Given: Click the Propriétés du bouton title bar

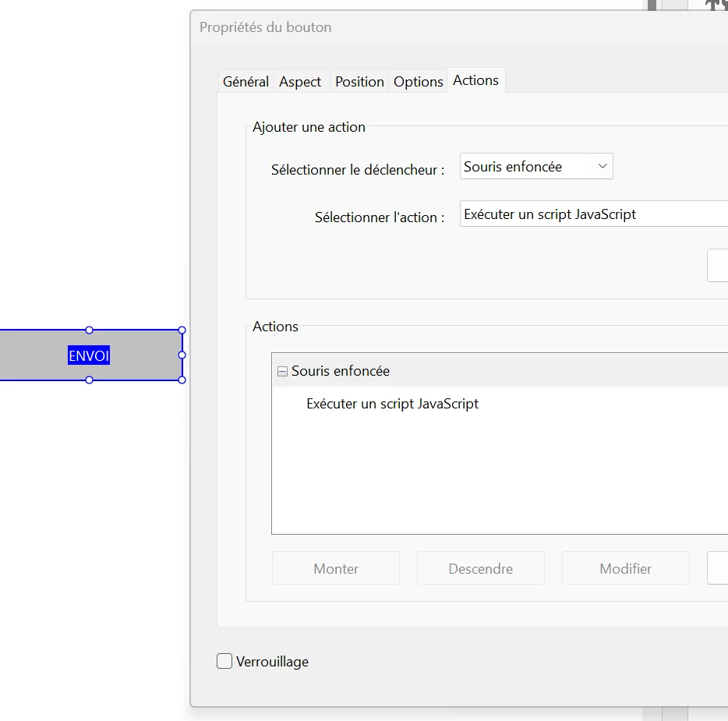Looking at the screenshot, I should click(460, 27).
